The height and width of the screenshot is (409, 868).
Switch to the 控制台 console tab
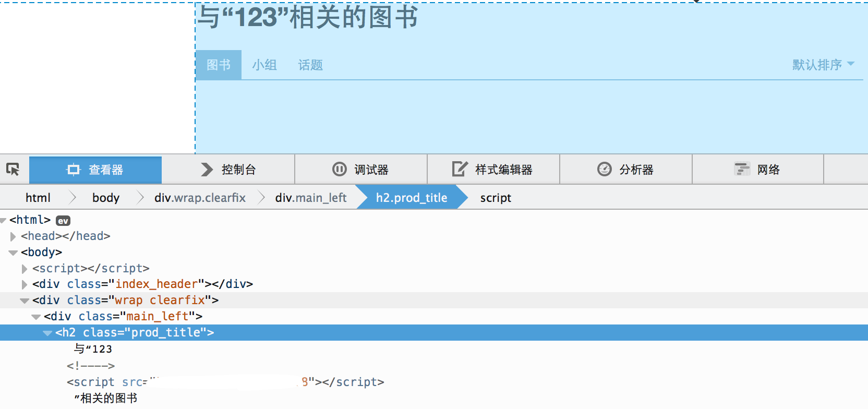point(228,170)
